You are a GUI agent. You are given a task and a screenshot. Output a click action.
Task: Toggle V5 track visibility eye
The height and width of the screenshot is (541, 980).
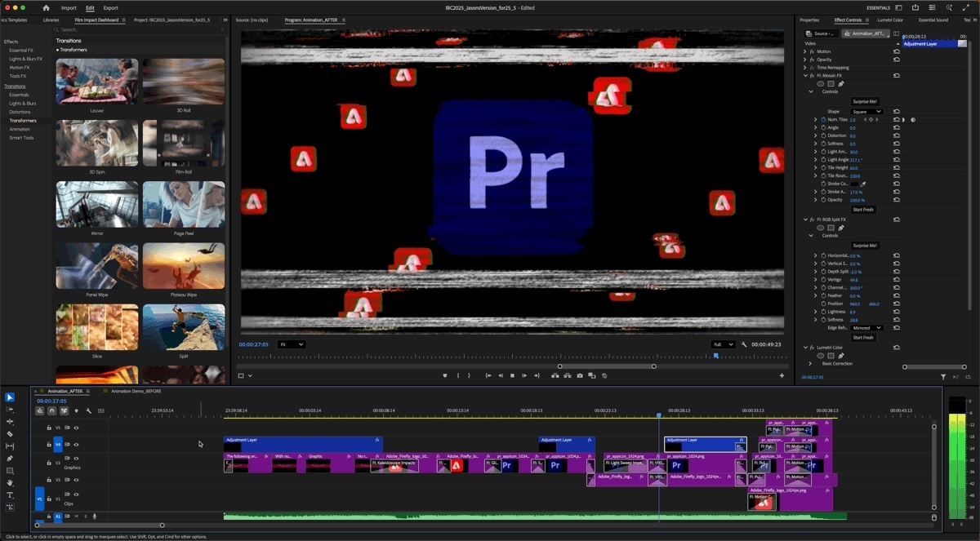[76, 428]
